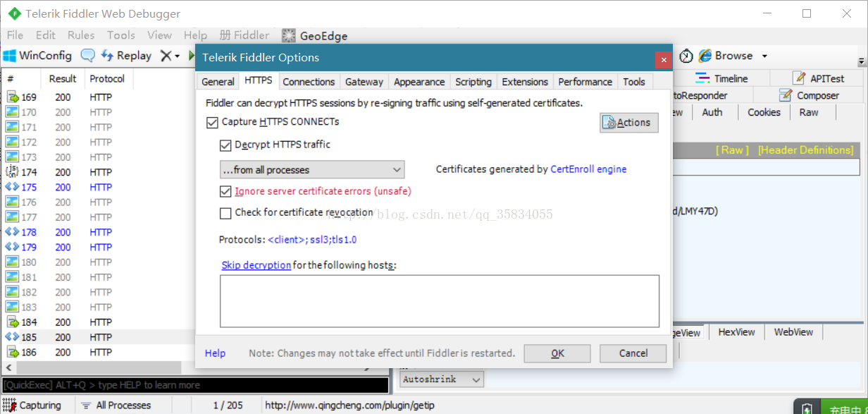
Task: Click the WinConfig Windows logo icon
Action: click(9, 56)
